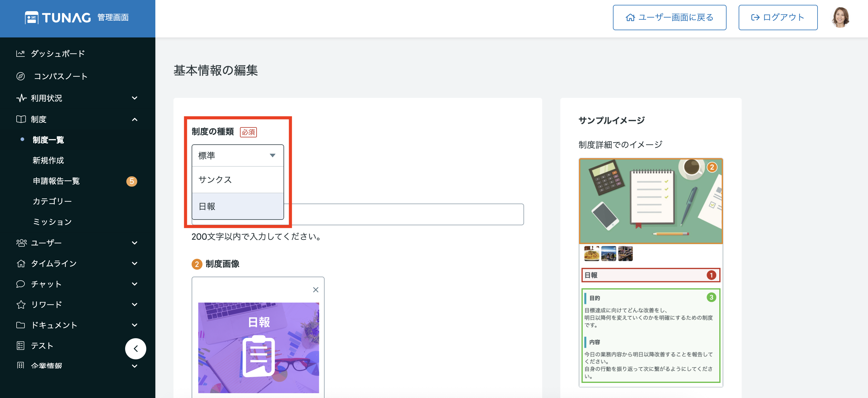The height and width of the screenshot is (398, 868).
Task: Click the リワード star icon
Action: tap(21, 304)
